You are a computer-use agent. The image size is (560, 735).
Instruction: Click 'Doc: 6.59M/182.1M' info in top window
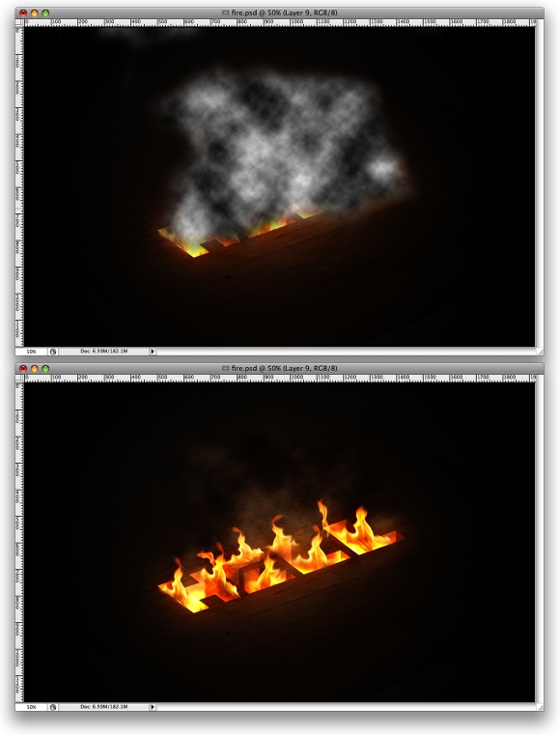(x=103, y=352)
